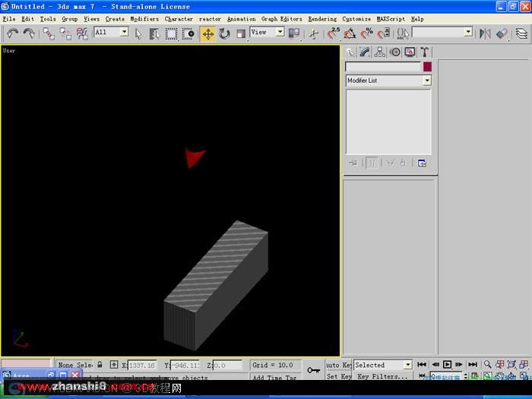The width and height of the screenshot is (532, 399).
Task: Switch to the Utilities hammer tab
Action: coord(424,52)
